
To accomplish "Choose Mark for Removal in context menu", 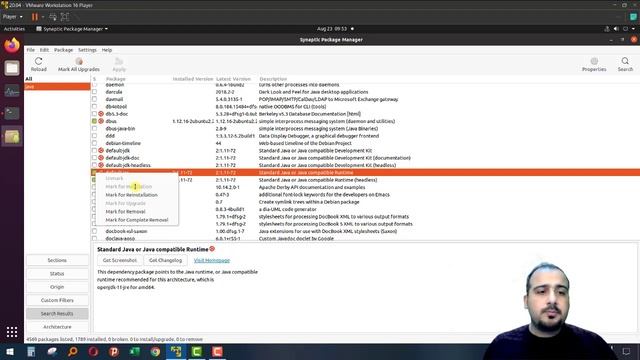I will (x=125, y=211).
